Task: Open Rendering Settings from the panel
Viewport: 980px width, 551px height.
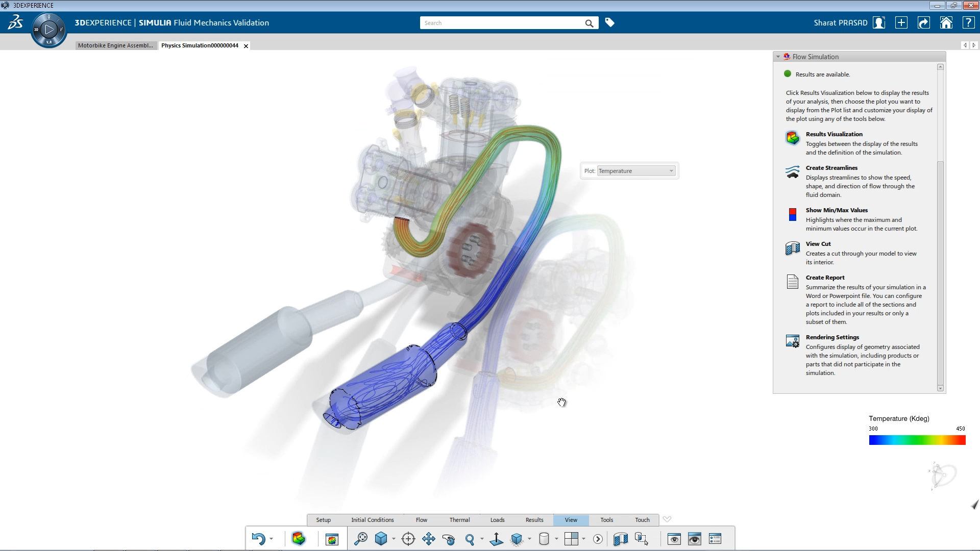Action: point(792,341)
